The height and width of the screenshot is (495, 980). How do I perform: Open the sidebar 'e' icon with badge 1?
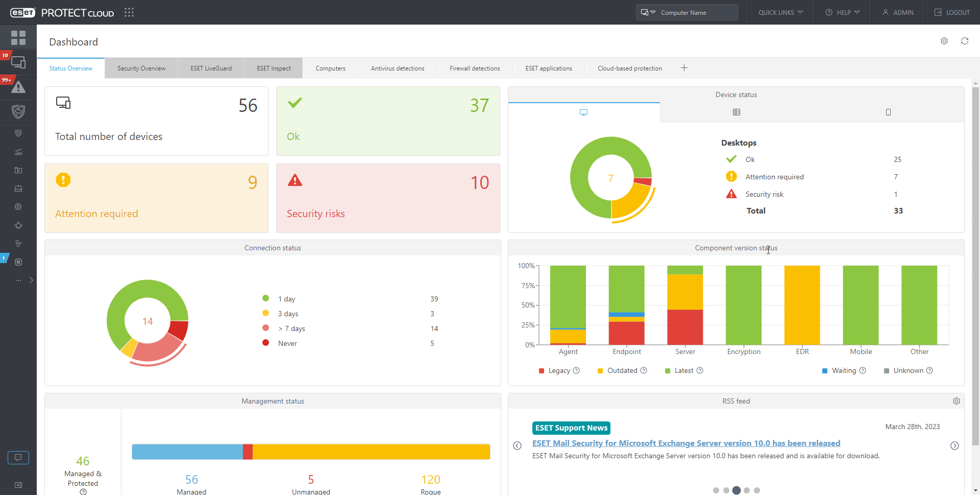(18, 262)
